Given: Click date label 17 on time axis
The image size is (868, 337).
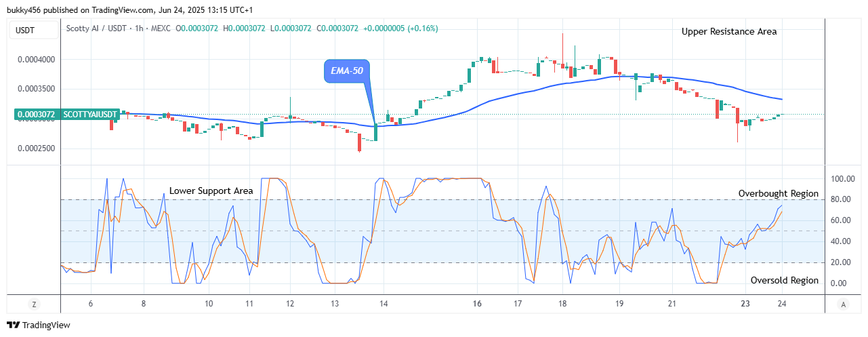Looking at the screenshot, I should pos(518,304).
